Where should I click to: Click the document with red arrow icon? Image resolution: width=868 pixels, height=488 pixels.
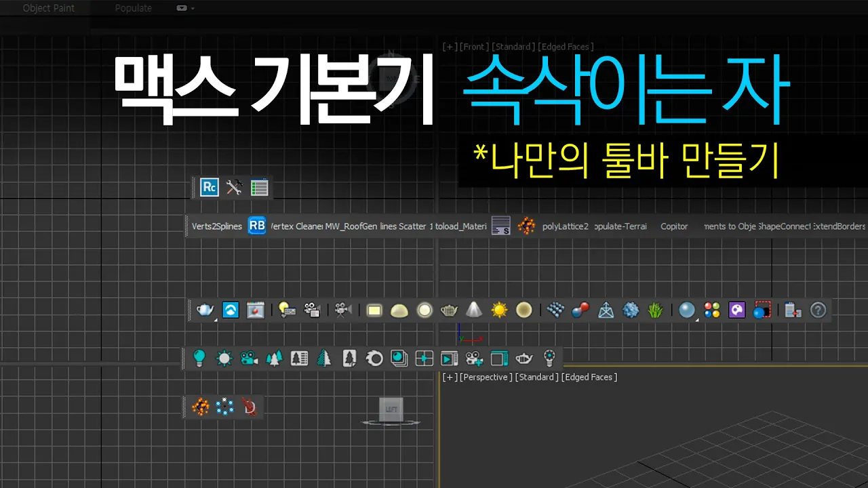[x=793, y=310]
